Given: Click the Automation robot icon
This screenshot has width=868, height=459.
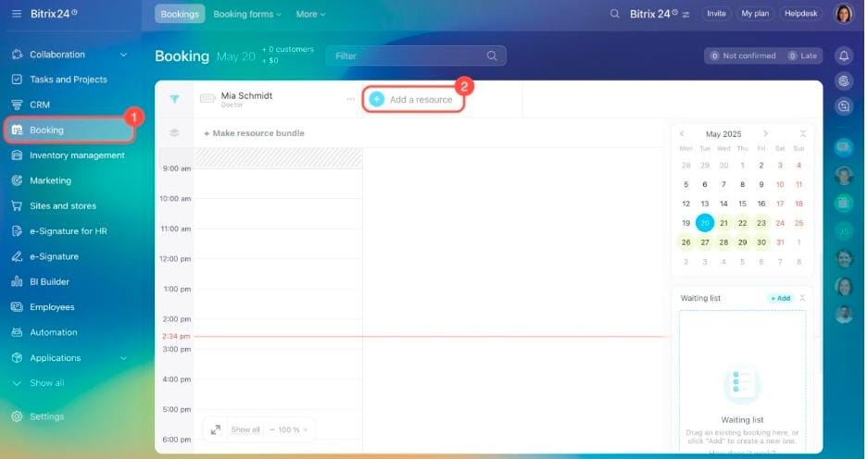Looking at the screenshot, I should point(18,332).
